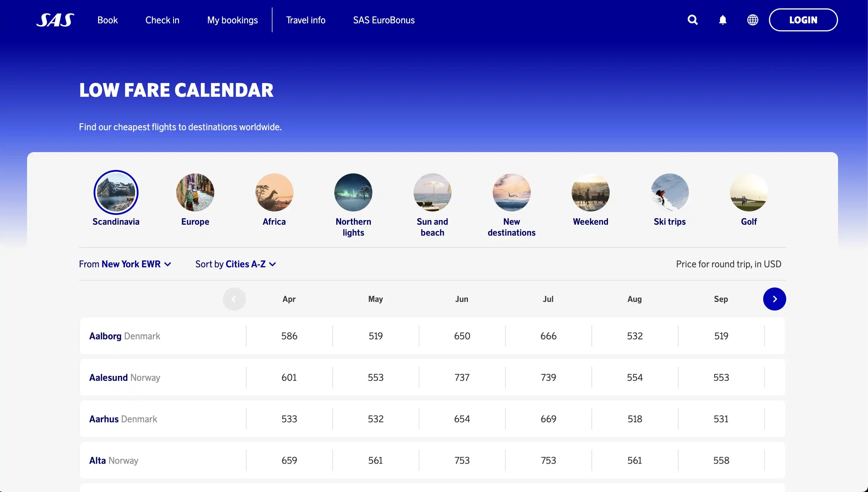868x492 pixels.
Task: Open the Sort by Cities A-Z dropdown
Action: click(236, 264)
